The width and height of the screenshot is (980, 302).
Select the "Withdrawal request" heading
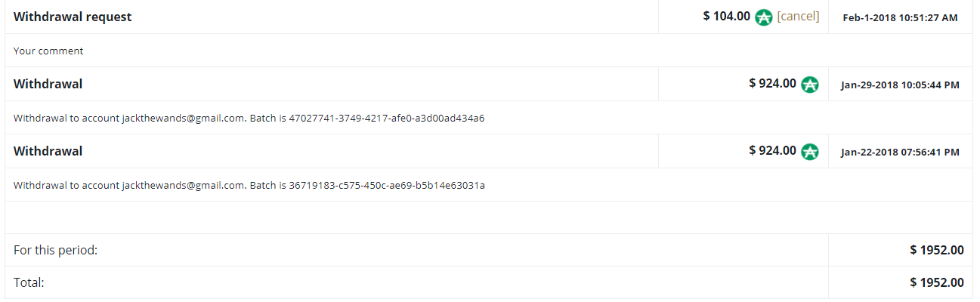pos(73,17)
